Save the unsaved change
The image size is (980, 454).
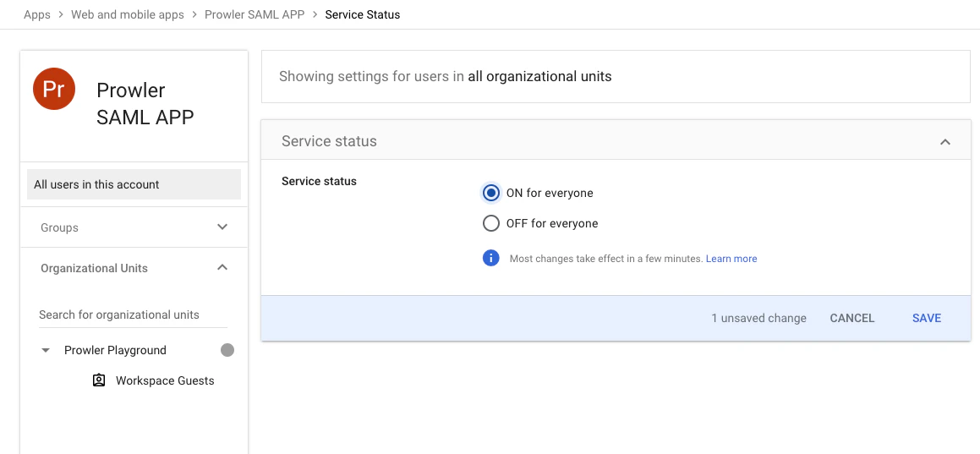pos(926,318)
